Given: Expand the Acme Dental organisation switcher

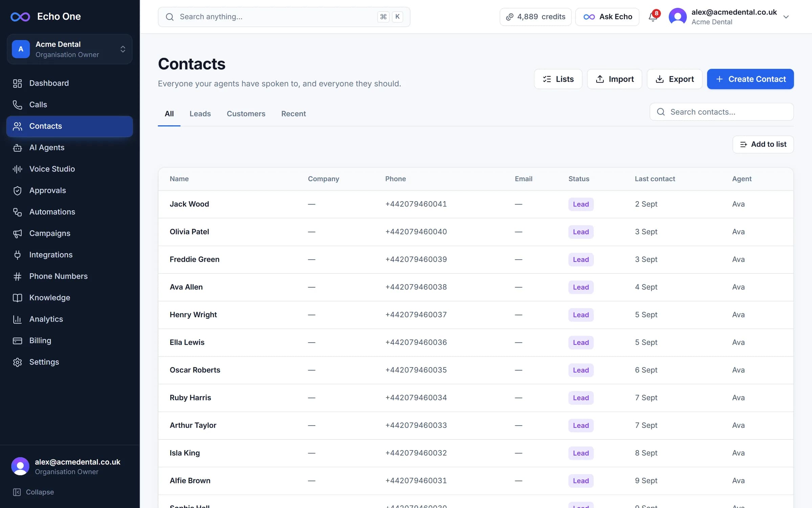Looking at the screenshot, I should tap(69, 49).
